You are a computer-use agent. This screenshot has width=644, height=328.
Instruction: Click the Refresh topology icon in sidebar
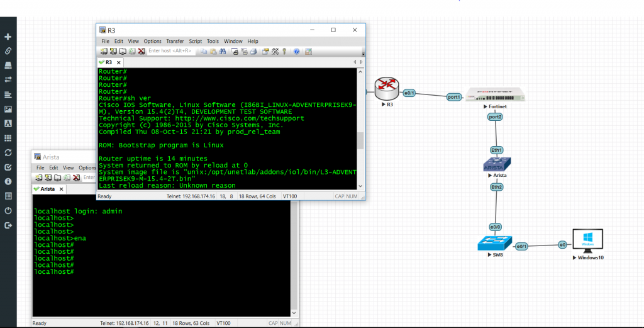(8, 153)
